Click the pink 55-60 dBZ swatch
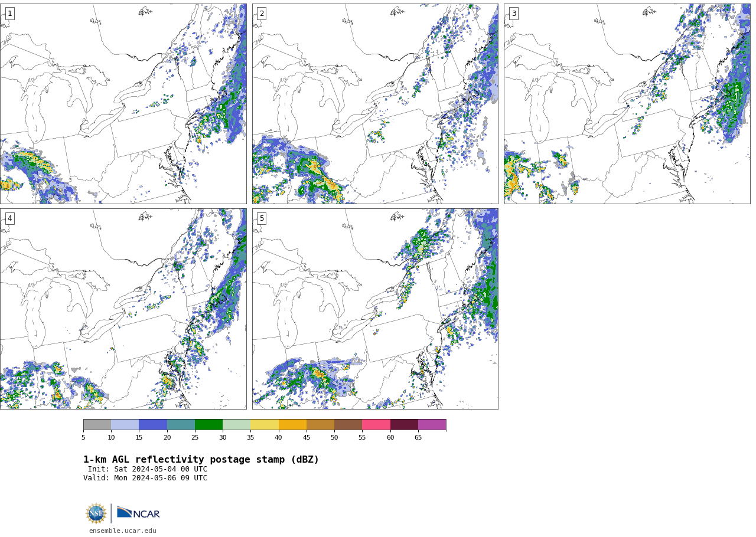 (x=376, y=425)
